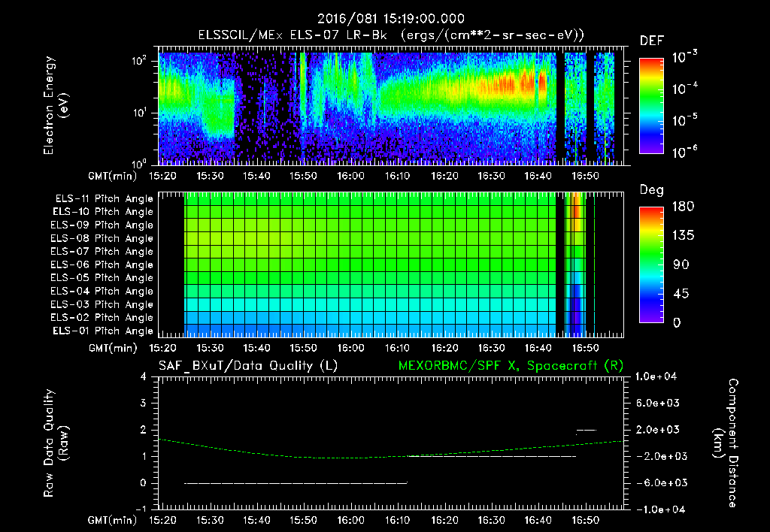Click the DEF legend label
The width and height of the screenshot is (770, 532).
tap(652, 41)
